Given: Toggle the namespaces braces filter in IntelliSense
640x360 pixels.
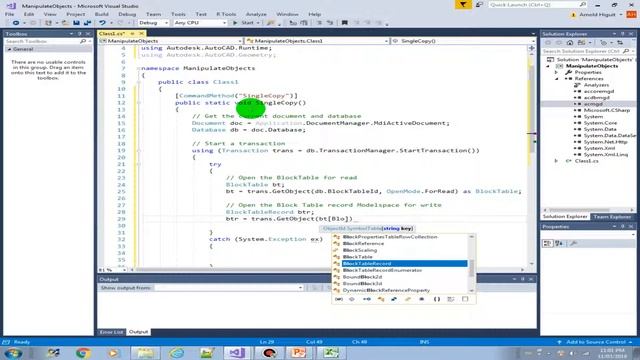Looking at the screenshot, I should [436, 299].
